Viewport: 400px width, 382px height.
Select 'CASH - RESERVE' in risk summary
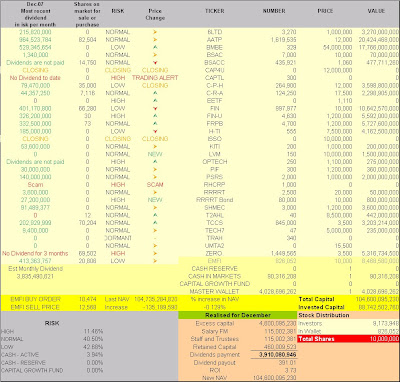[23, 363]
